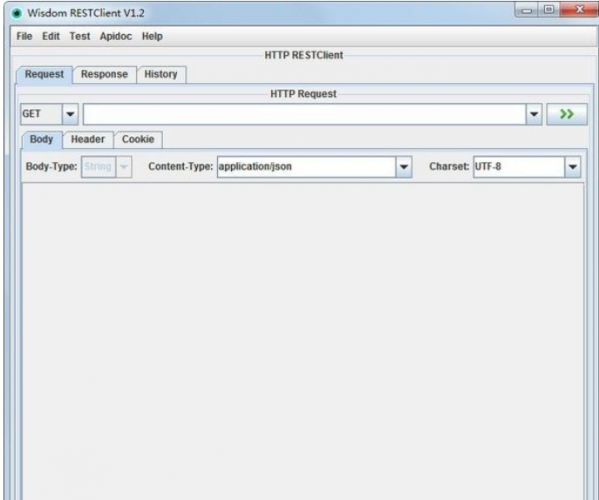Open the Edit menu
The height and width of the screenshot is (500, 599).
(x=51, y=36)
